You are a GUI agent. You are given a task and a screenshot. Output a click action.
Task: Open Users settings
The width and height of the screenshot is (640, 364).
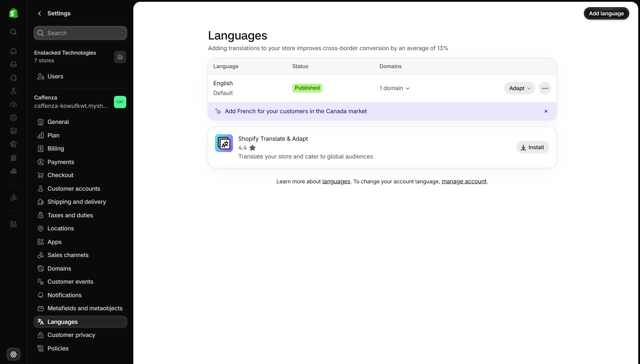80,76
